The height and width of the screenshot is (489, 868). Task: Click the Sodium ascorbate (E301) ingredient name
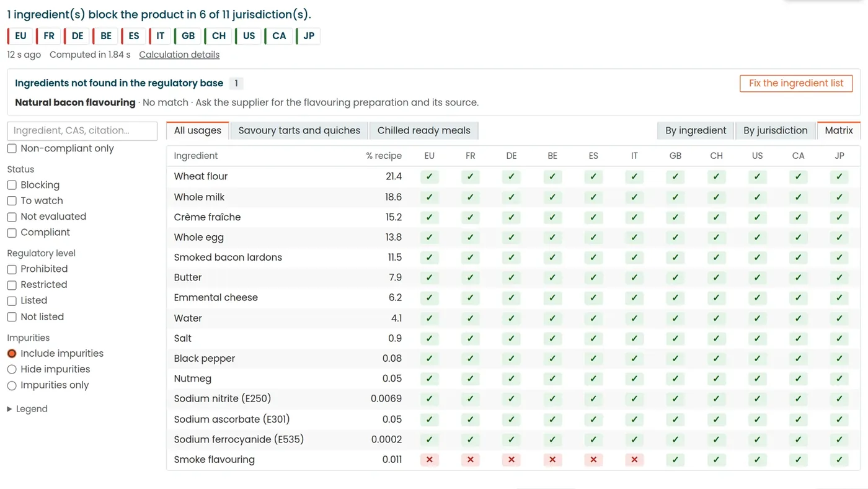pyautogui.click(x=232, y=419)
